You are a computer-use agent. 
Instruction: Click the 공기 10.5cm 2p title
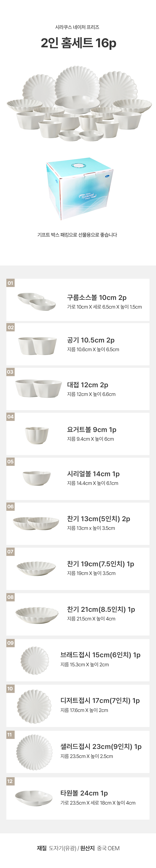coord(91,340)
